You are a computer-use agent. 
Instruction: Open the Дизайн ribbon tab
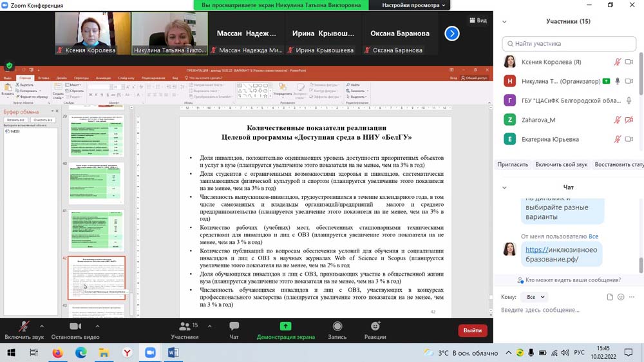click(61, 78)
